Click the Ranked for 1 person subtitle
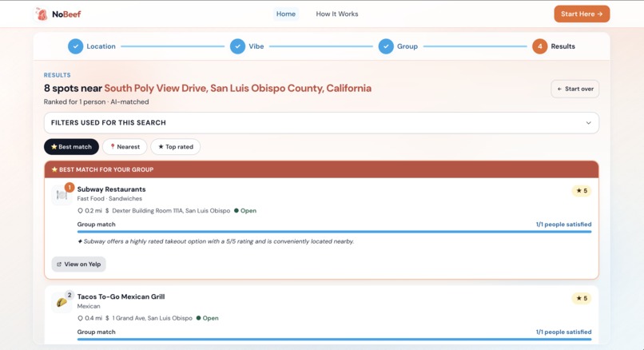This screenshot has height=350, width=644. coord(96,101)
